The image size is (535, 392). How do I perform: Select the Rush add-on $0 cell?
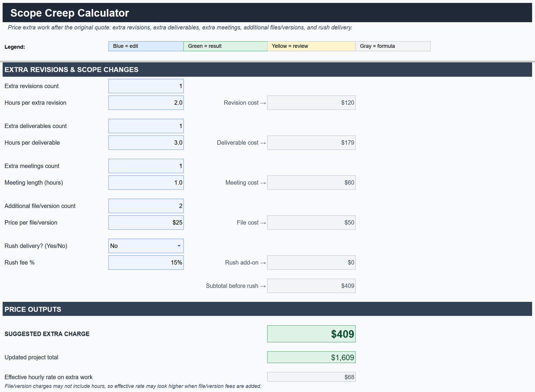pyautogui.click(x=311, y=263)
